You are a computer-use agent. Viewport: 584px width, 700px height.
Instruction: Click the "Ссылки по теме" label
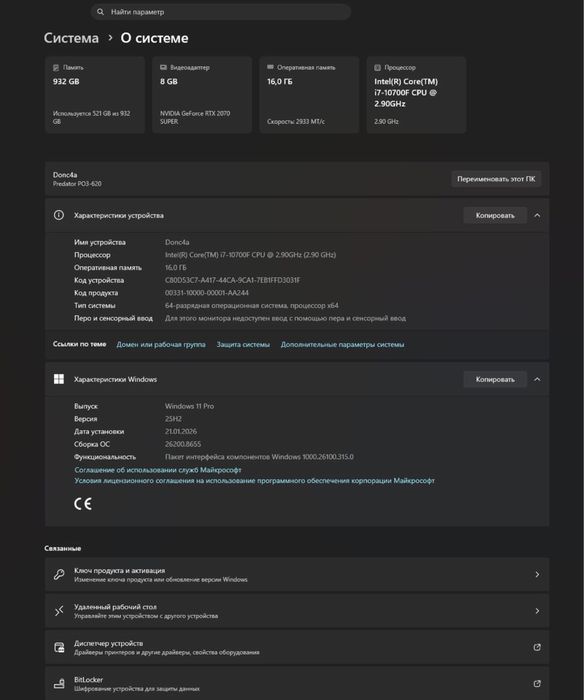coord(79,344)
